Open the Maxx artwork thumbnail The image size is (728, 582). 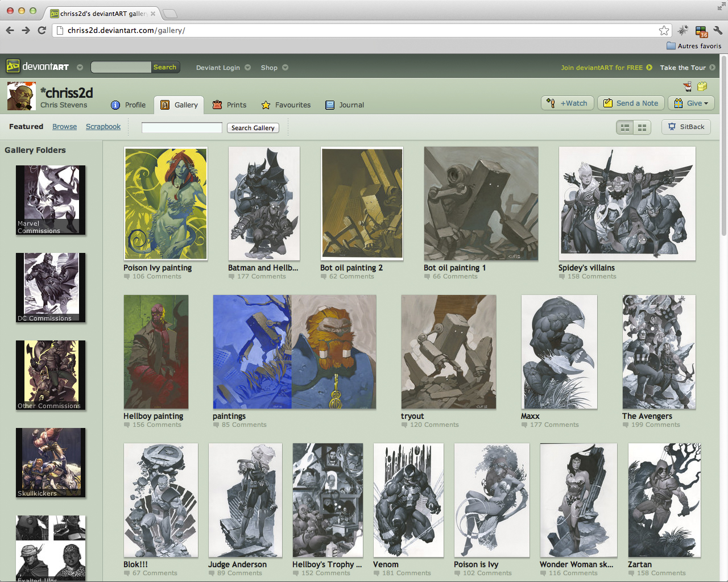[x=559, y=352]
